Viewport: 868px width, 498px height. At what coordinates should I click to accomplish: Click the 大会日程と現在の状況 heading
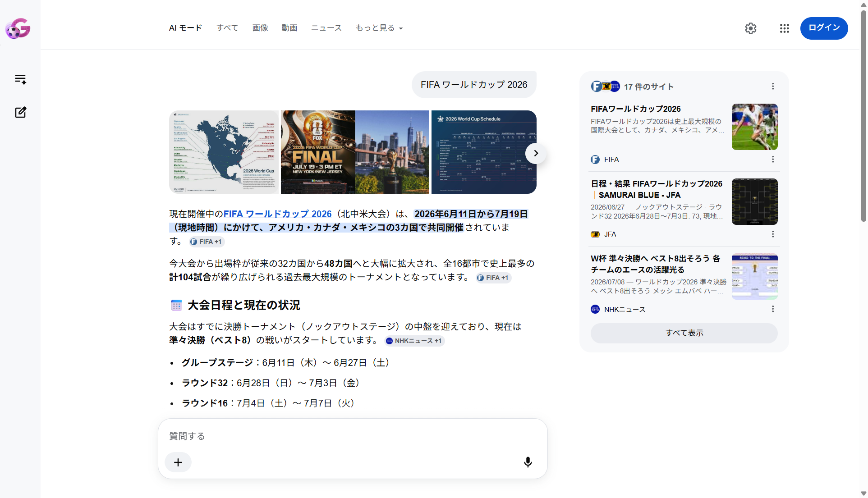[x=243, y=305]
